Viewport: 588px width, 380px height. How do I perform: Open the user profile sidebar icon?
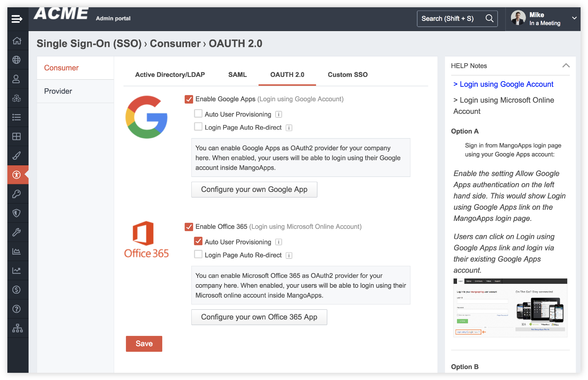click(16, 79)
